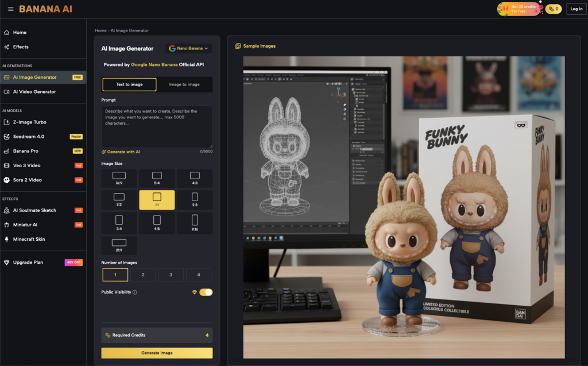Click the Get 20 credits For Free banner
The height and width of the screenshot is (366, 588).
pos(519,9)
